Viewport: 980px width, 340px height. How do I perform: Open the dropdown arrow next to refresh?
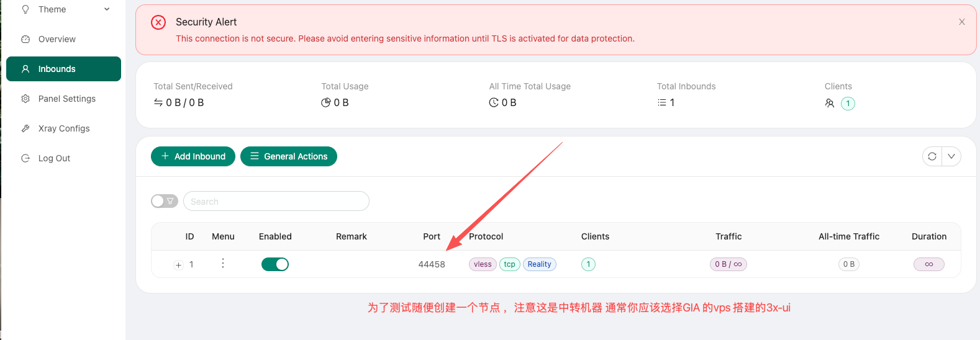click(x=951, y=156)
